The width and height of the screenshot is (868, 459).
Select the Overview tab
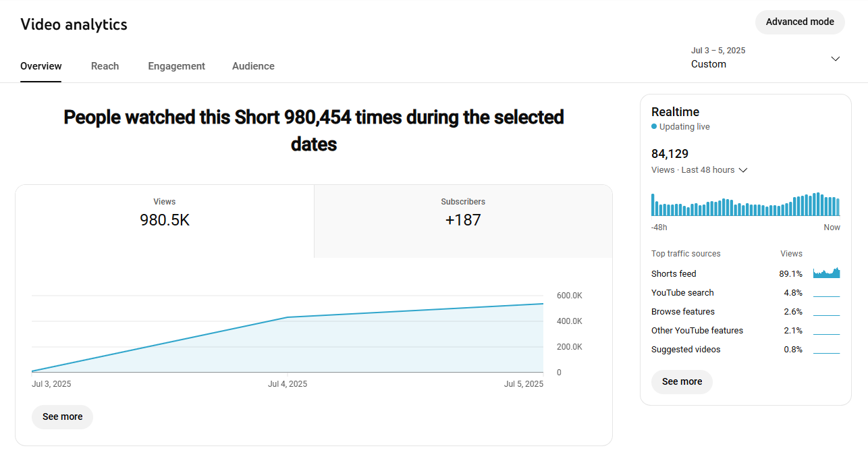[x=41, y=66]
